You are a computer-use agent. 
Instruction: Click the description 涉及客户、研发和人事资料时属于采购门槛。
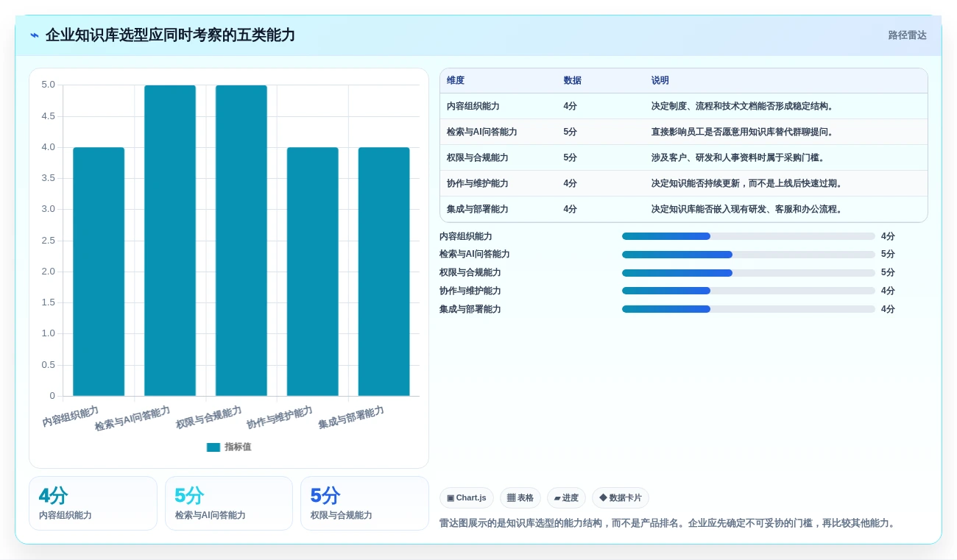click(740, 157)
